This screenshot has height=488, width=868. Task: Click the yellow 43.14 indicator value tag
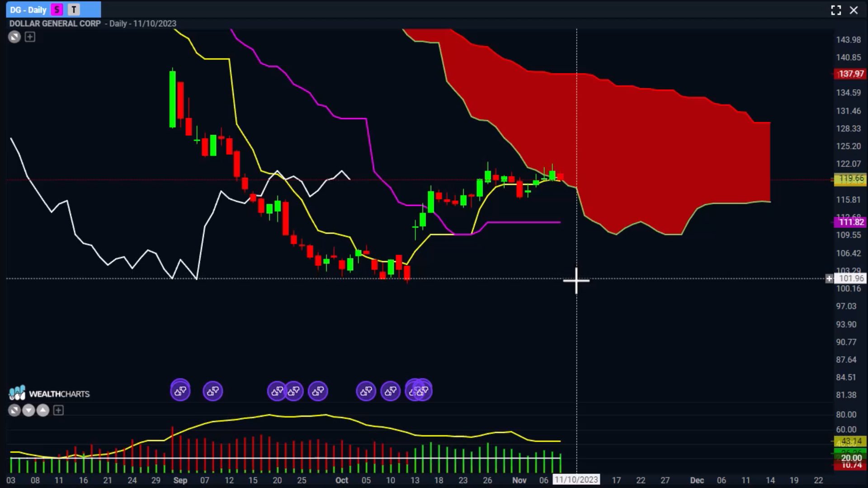click(850, 441)
